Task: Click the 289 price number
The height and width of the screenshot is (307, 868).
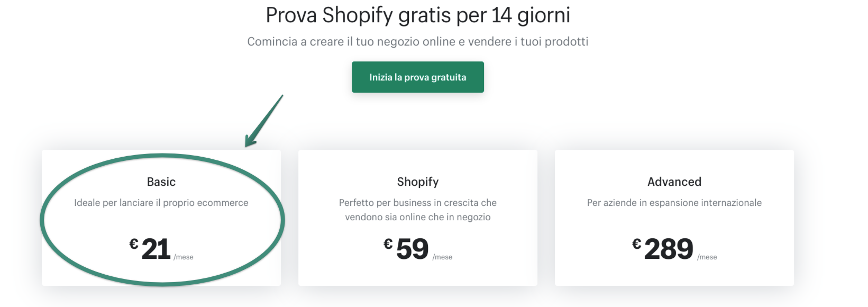Action: point(669,249)
